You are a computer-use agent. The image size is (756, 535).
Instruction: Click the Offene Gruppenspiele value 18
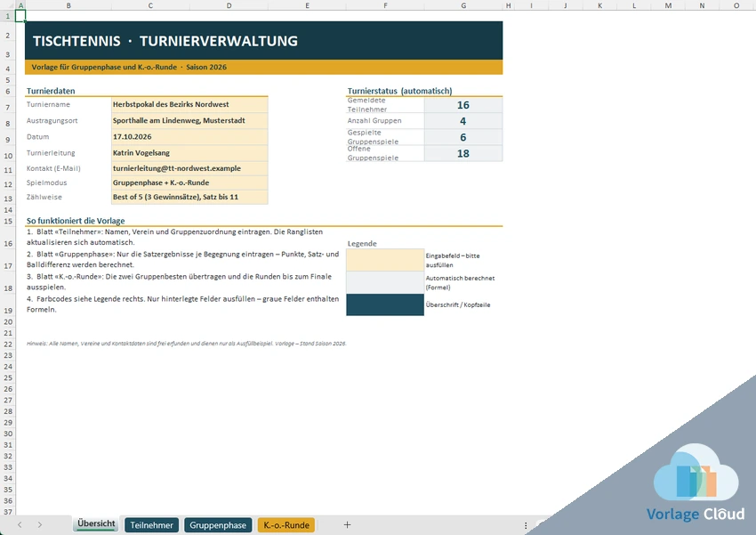(x=462, y=153)
